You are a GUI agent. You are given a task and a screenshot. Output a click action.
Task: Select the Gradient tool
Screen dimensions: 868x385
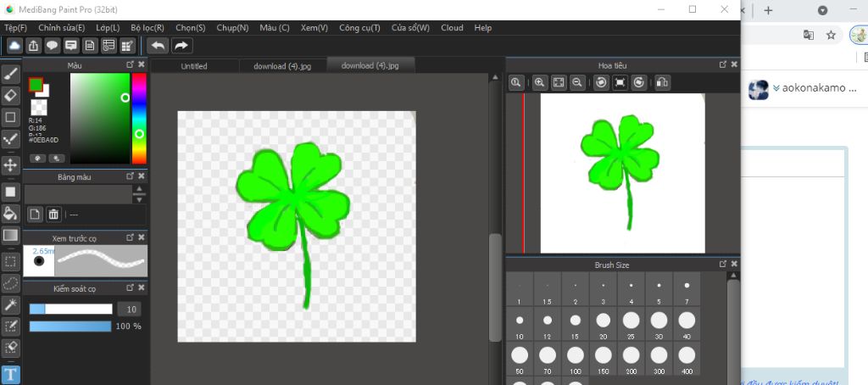(10, 235)
